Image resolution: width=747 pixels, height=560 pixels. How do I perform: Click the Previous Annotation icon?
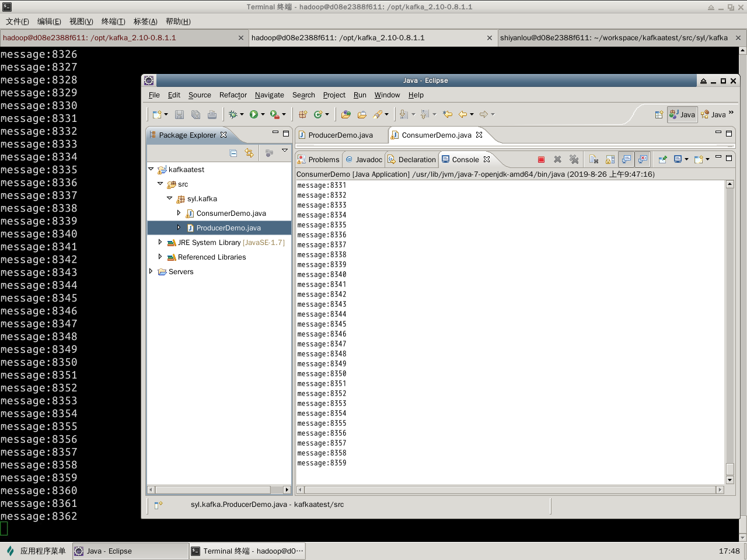click(x=425, y=114)
